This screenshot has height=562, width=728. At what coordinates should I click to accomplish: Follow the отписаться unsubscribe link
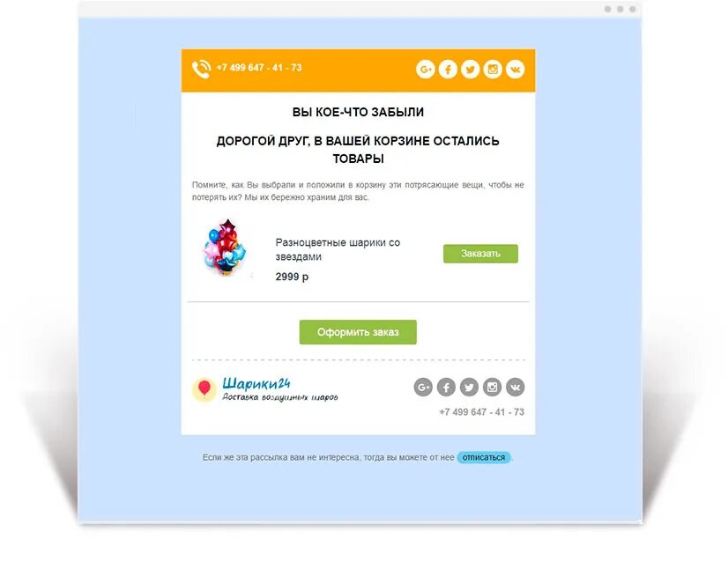484,457
